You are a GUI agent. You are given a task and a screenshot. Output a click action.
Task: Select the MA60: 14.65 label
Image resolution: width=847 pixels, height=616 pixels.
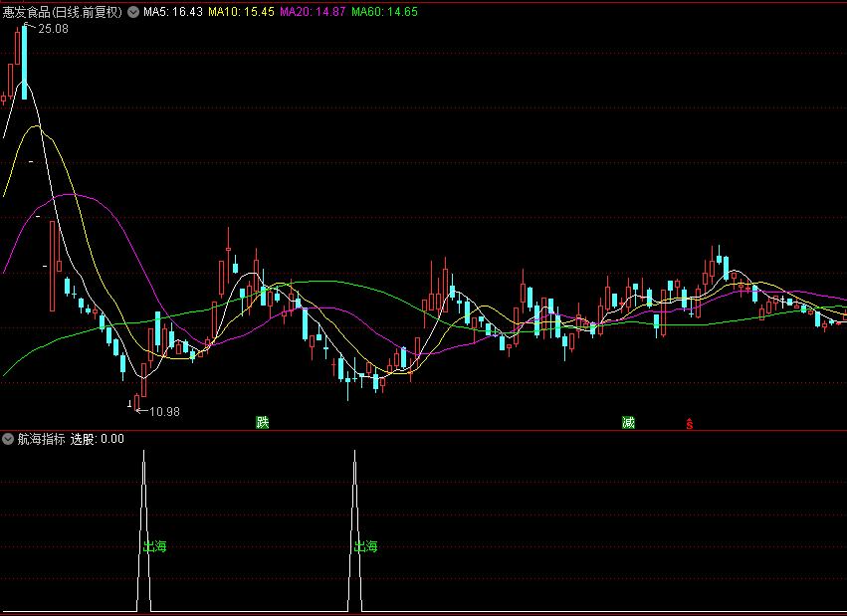[384, 12]
